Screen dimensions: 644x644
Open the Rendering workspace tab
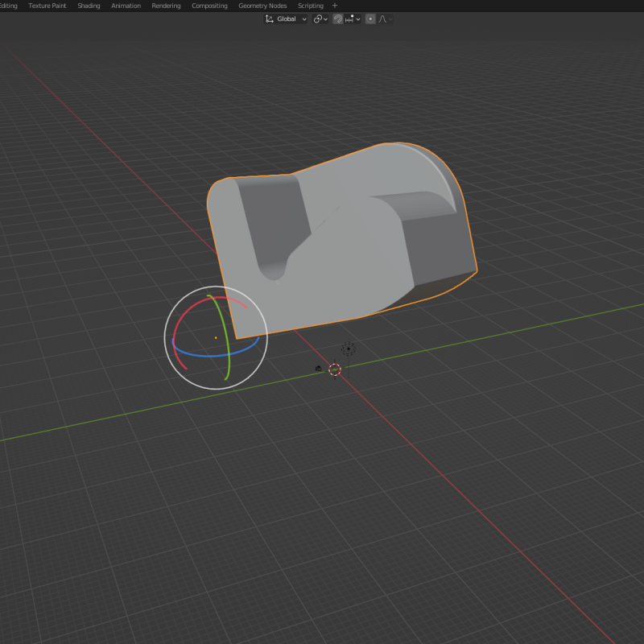point(166,6)
